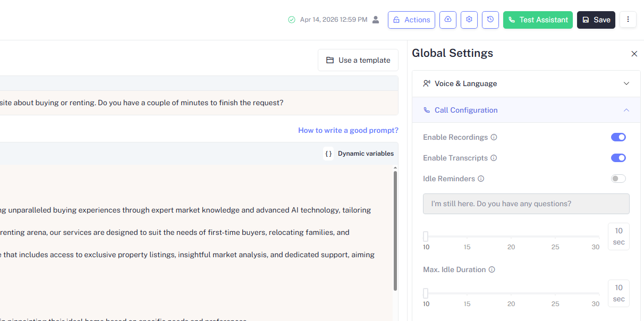
Task: Click the cloud upload icon button
Action: click(448, 20)
